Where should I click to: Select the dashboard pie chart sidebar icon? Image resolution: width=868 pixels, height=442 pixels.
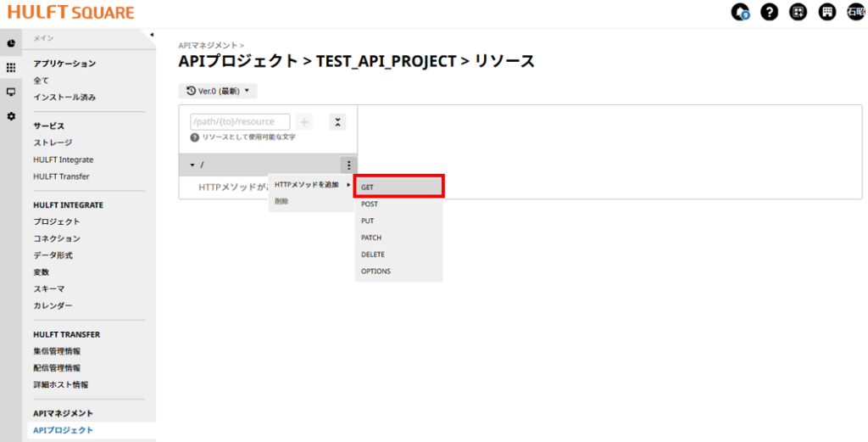[10, 43]
